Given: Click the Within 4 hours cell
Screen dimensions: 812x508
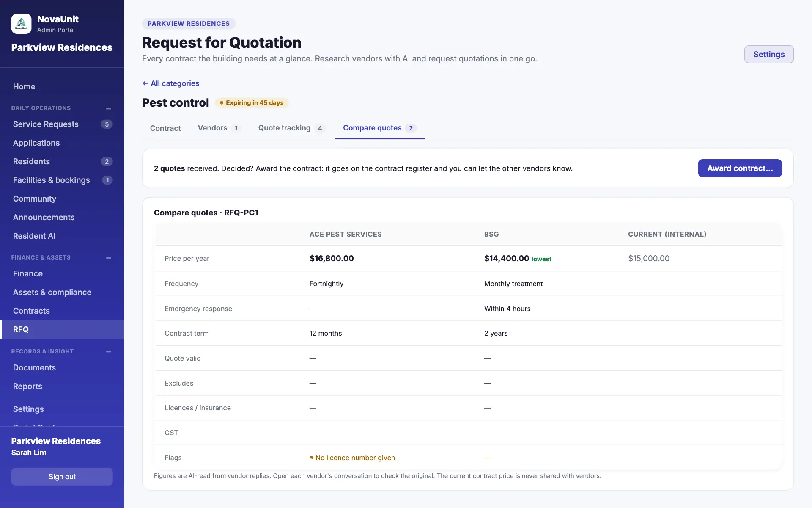Looking at the screenshot, I should pyautogui.click(x=507, y=309).
